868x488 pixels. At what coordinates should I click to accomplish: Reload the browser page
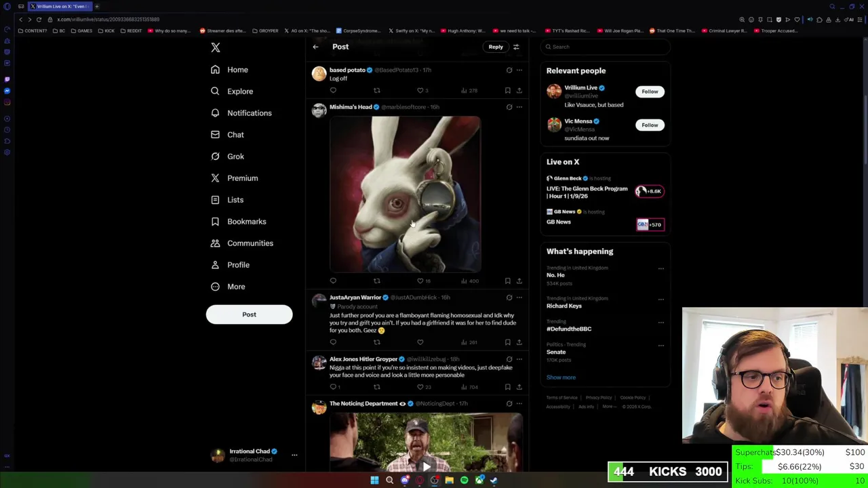(x=39, y=20)
